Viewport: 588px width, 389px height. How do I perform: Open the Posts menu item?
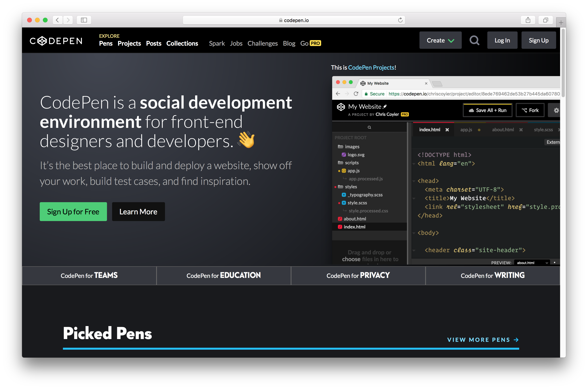[x=154, y=43]
